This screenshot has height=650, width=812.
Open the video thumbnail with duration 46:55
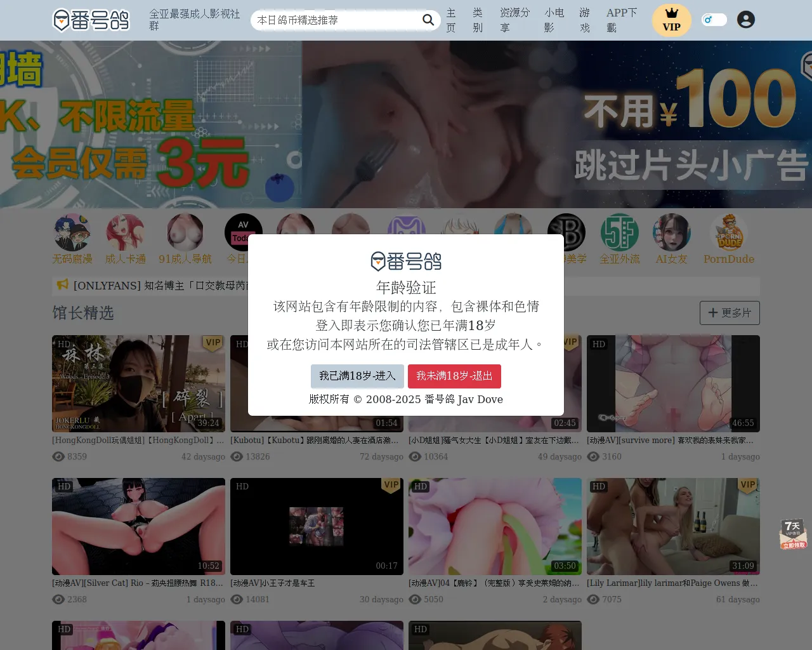(x=673, y=383)
